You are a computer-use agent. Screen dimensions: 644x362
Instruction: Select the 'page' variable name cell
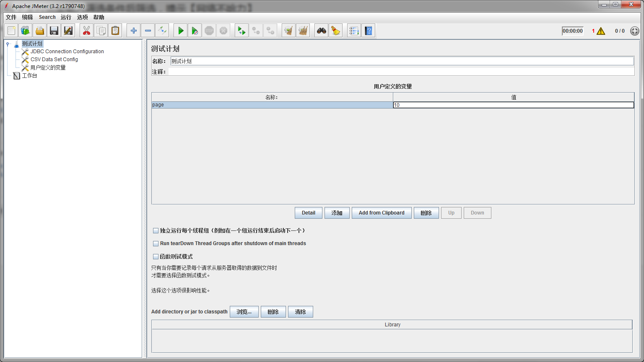pyautogui.click(x=273, y=105)
